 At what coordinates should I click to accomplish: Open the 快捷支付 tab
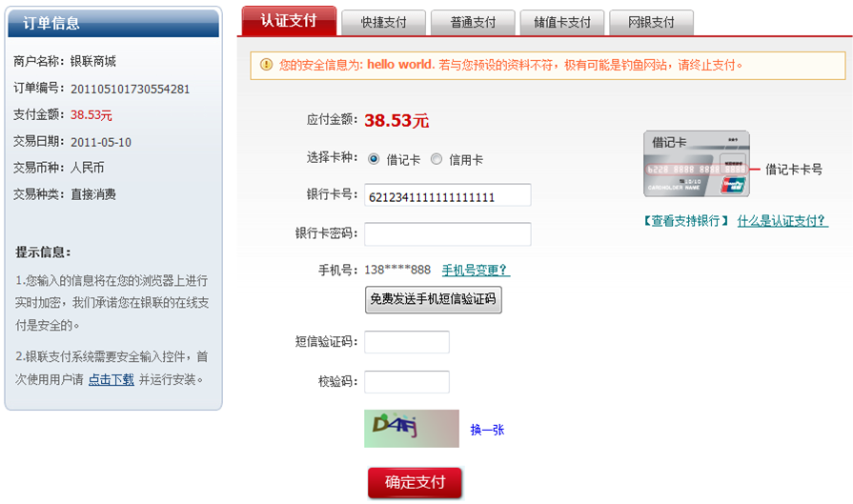tap(383, 23)
